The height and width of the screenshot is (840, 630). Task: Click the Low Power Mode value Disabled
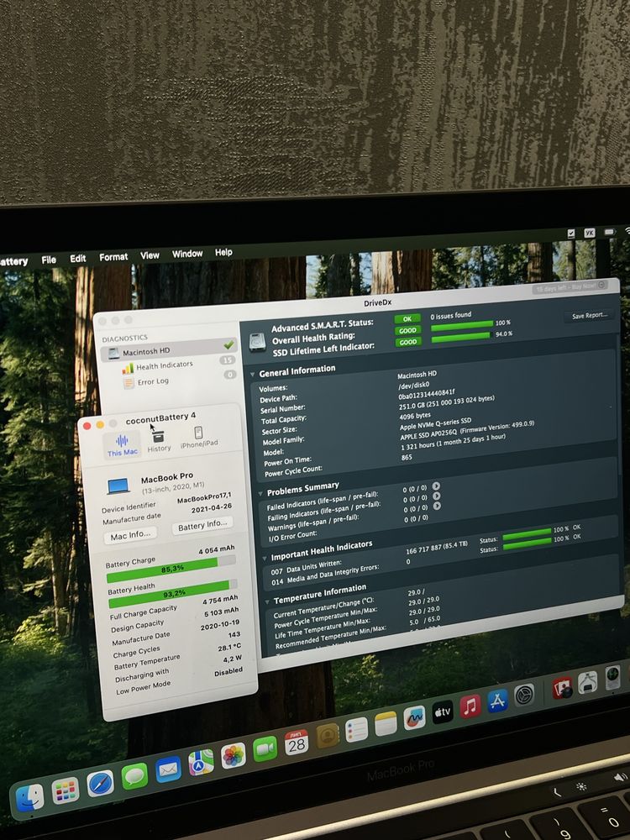pos(228,672)
